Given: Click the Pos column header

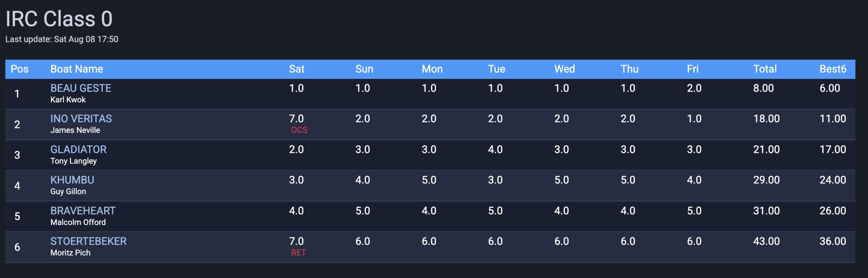Looking at the screenshot, I should [x=20, y=69].
